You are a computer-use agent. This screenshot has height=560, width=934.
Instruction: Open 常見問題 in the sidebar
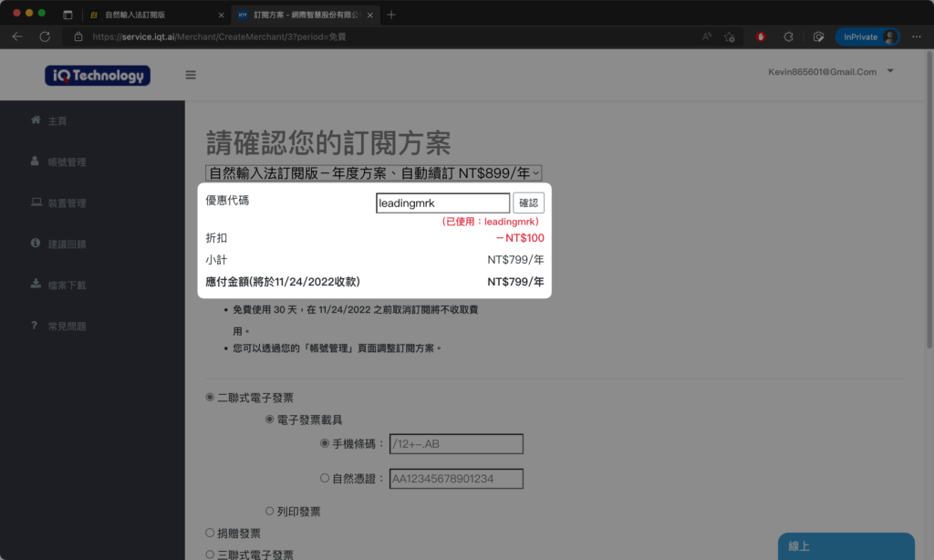tap(67, 327)
